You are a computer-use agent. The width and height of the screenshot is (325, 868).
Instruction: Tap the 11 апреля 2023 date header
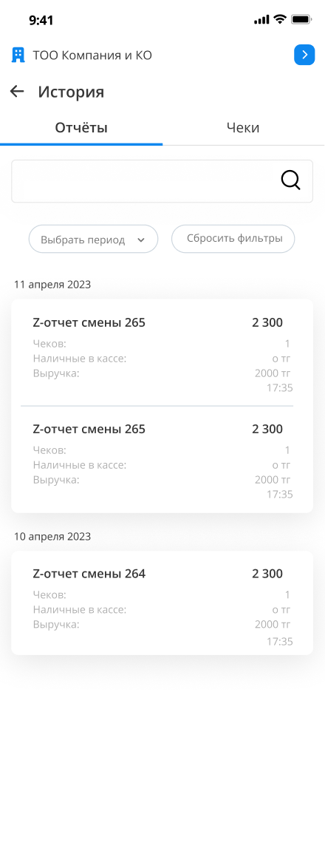52,285
